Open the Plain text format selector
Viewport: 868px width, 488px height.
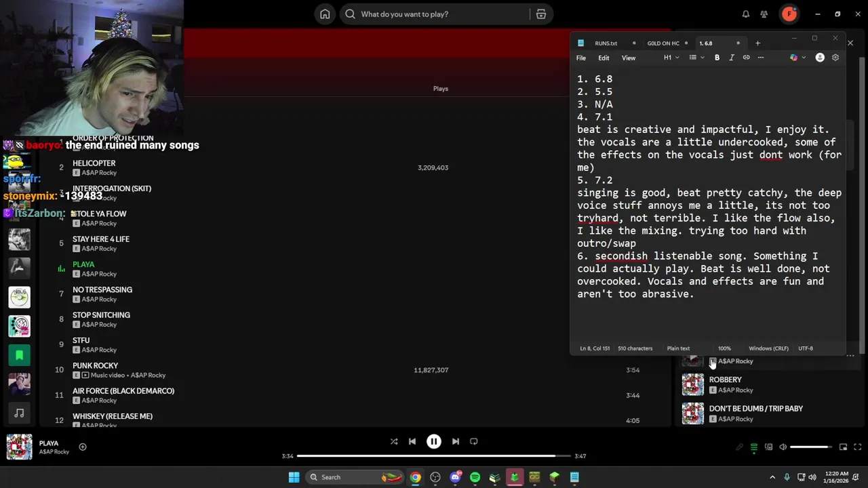coord(678,348)
